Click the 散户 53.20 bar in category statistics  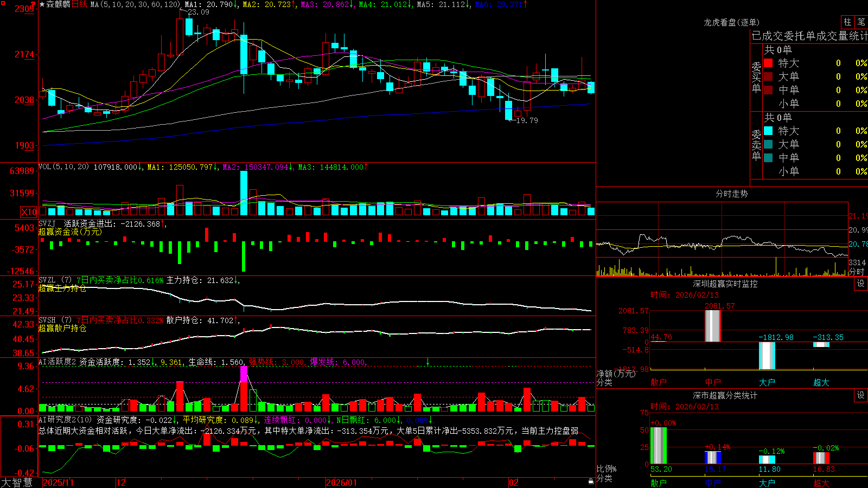(x=659, y=446)
